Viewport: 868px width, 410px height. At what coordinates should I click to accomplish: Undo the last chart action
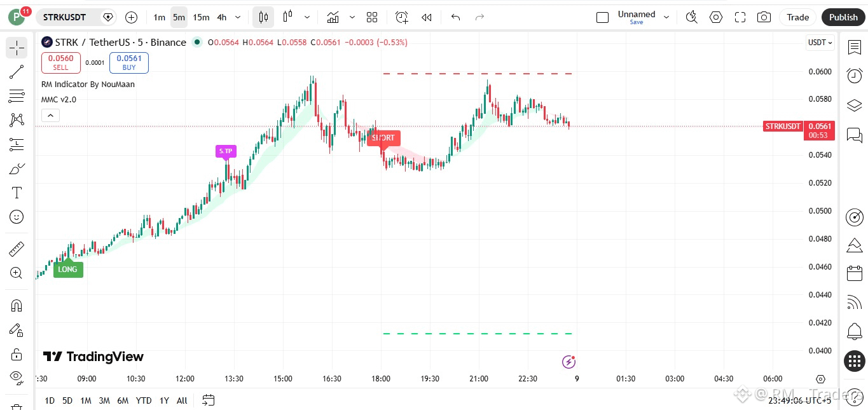click(x=455, y=17)
